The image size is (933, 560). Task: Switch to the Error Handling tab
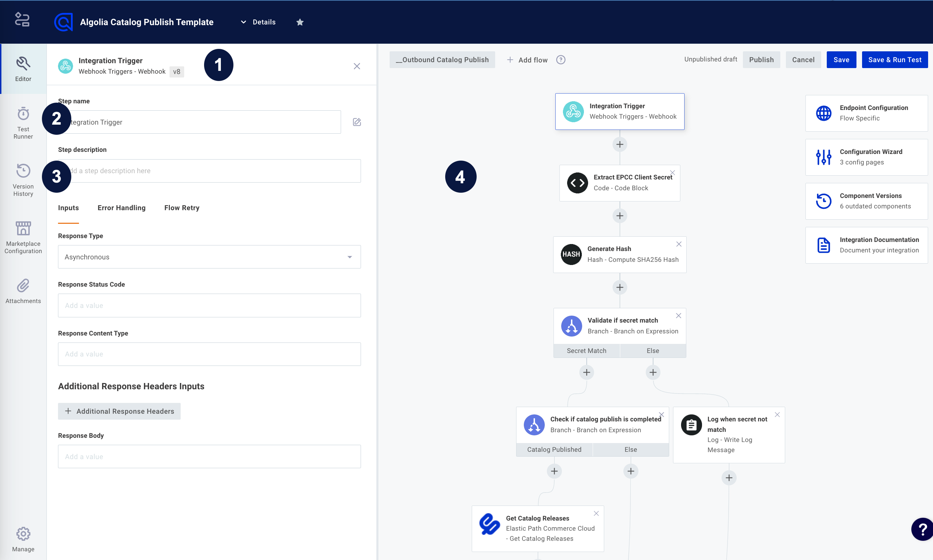[x=121, y=207]
